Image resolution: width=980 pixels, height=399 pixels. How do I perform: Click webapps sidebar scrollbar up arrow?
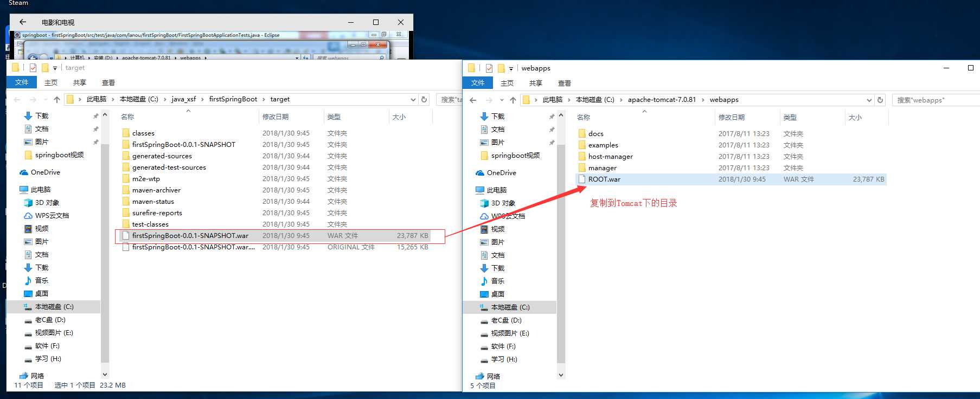click(561, 116)
